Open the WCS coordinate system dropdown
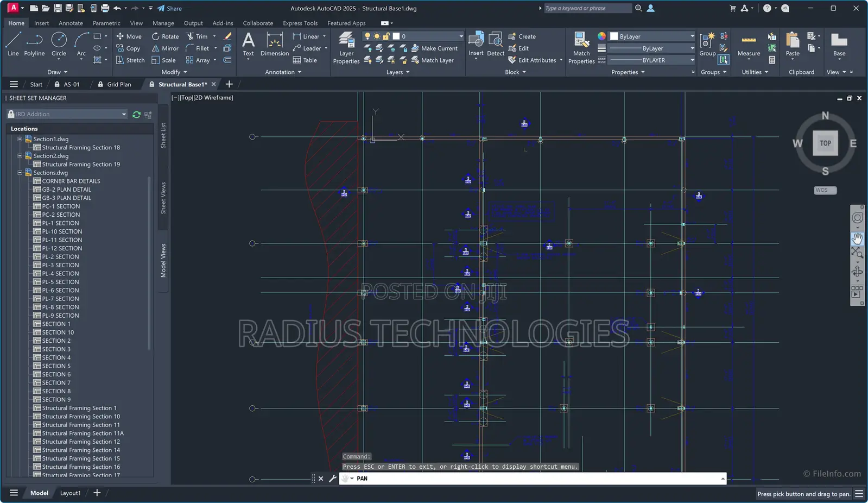 click(x=825, y=190)
